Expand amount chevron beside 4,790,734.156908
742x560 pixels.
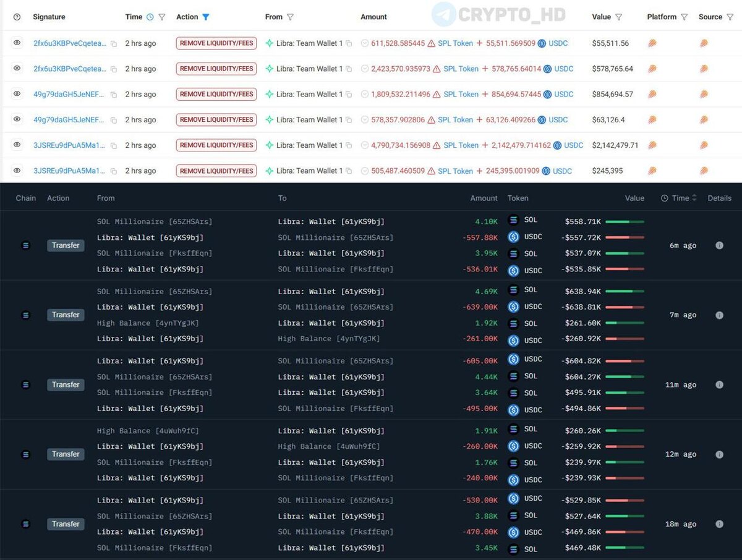click(x=365, y=145)
